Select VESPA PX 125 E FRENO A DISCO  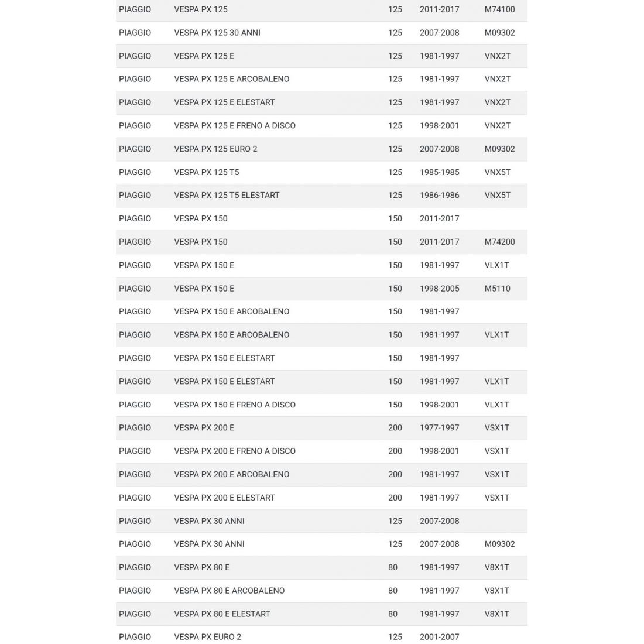234,125
